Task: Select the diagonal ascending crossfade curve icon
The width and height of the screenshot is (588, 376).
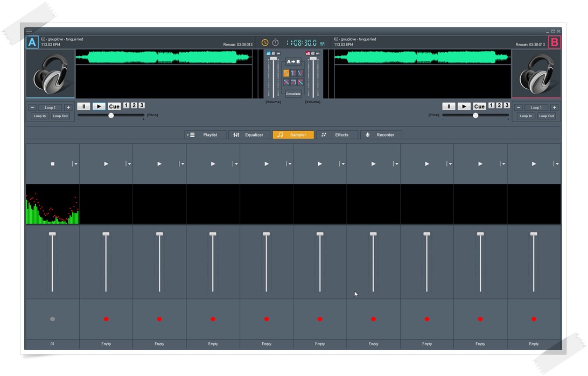Action: (293, 82)
